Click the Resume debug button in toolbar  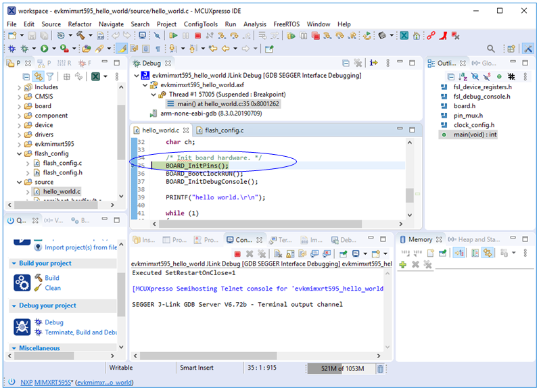[173, 36]
